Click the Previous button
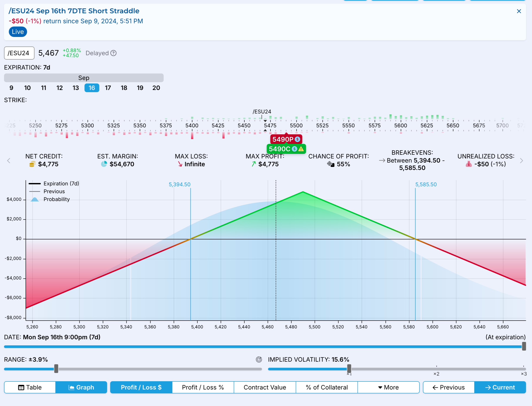The image size is (532, 406). click(x=448, y=387)
